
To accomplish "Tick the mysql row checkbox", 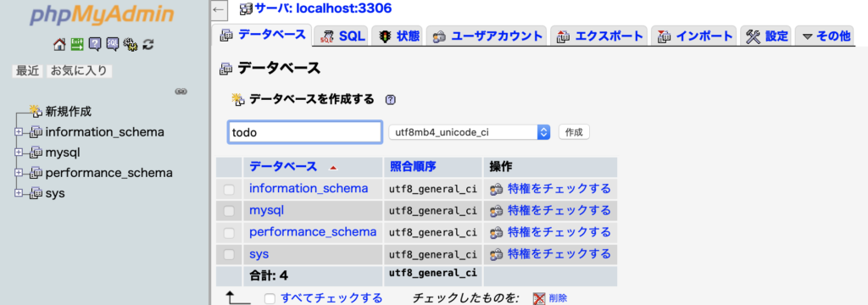I will [229, 211].
